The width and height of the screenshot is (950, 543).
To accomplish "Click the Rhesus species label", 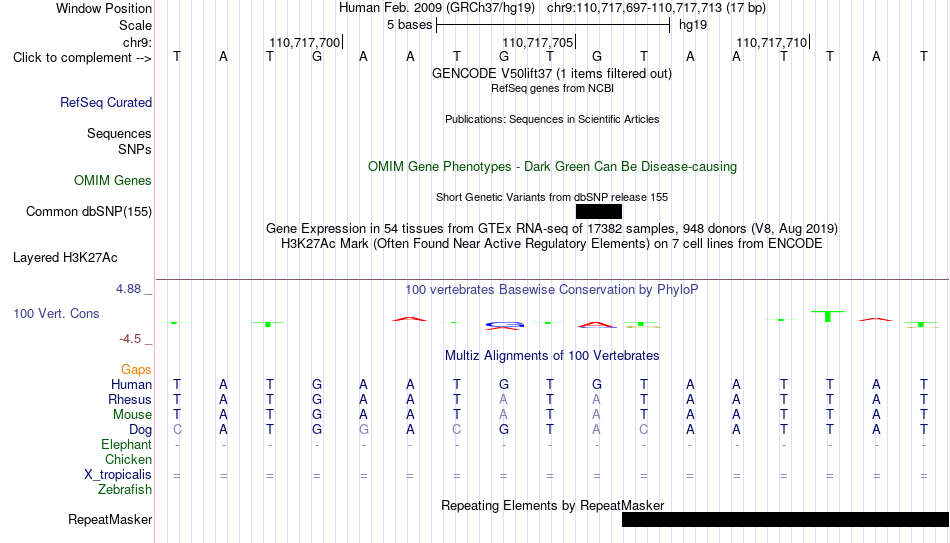I will (130, 399).
